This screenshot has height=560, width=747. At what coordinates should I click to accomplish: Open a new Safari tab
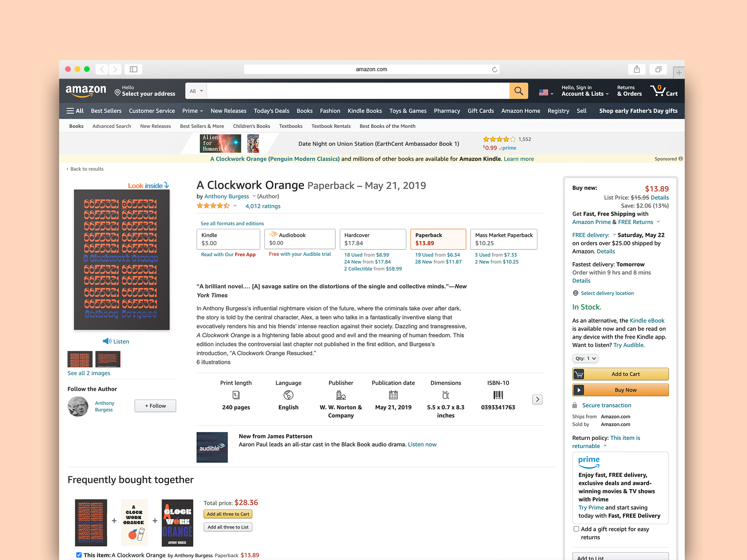(x=679, y=73)
